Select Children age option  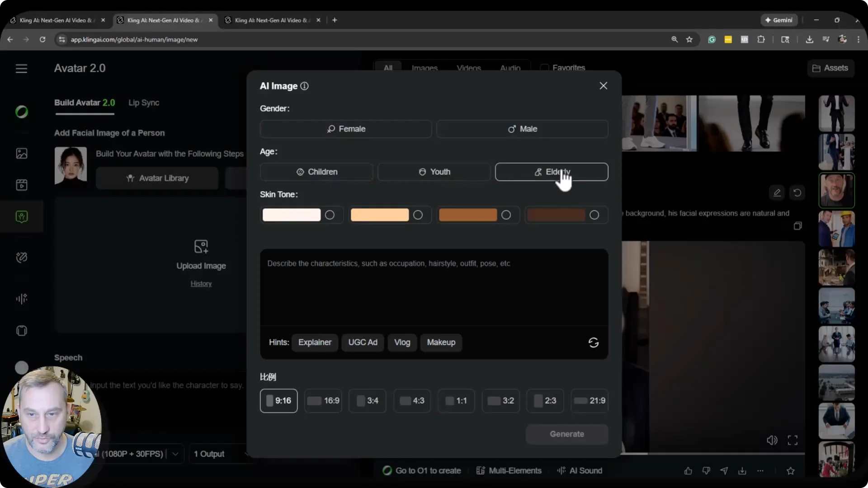[x=316, y=172]
